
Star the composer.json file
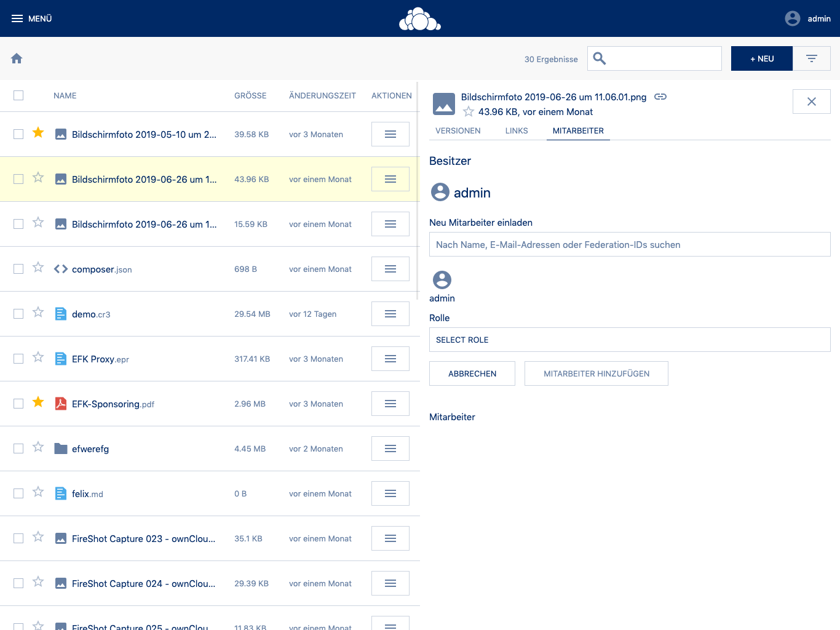[x=38, y=268]
